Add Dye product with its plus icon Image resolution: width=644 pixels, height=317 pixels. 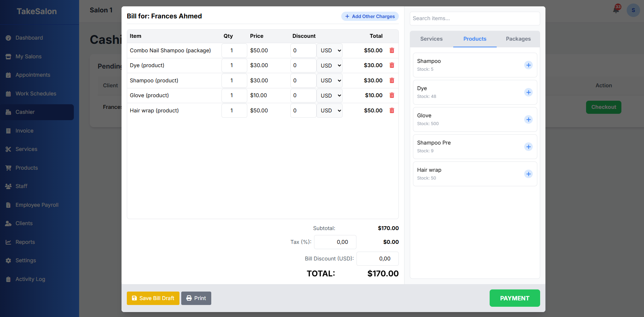pyautogui.click(x=528, y=92)
